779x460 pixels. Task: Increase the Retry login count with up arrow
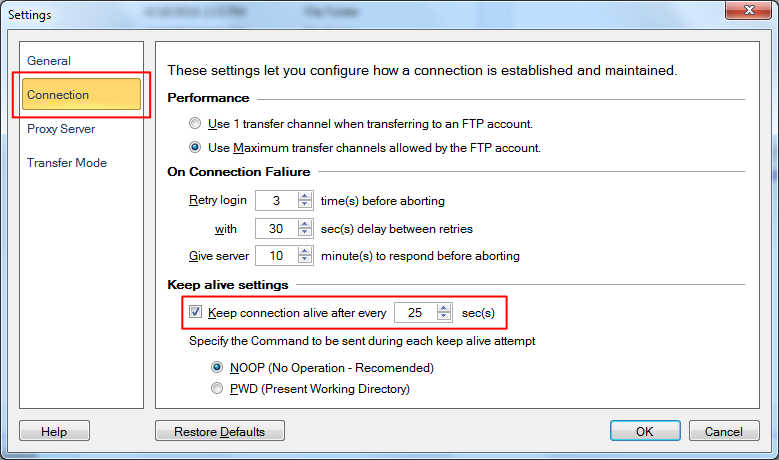(305, 196)
